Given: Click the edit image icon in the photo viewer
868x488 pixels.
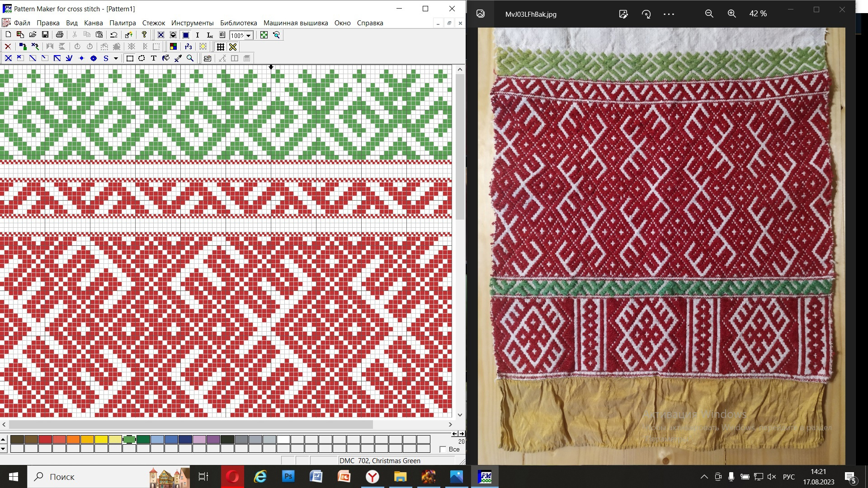Looking at the screenshot, I should (x=623, y=14).
